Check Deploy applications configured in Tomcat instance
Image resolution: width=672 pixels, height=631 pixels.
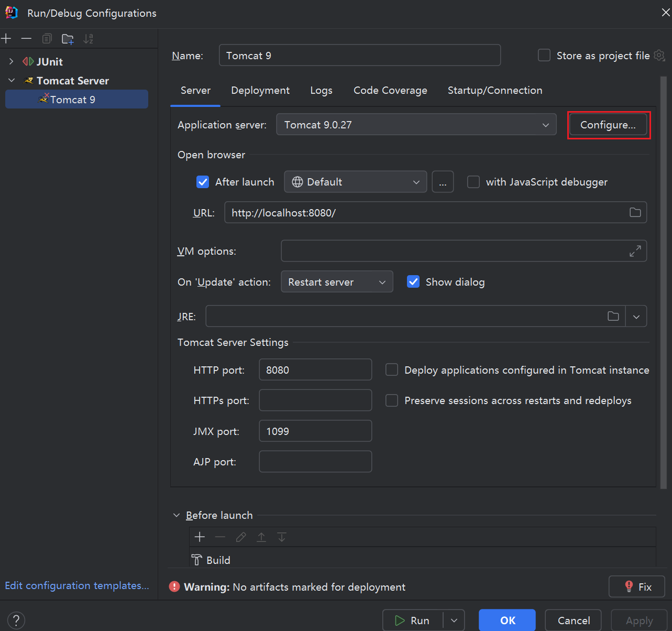(392, 370)
